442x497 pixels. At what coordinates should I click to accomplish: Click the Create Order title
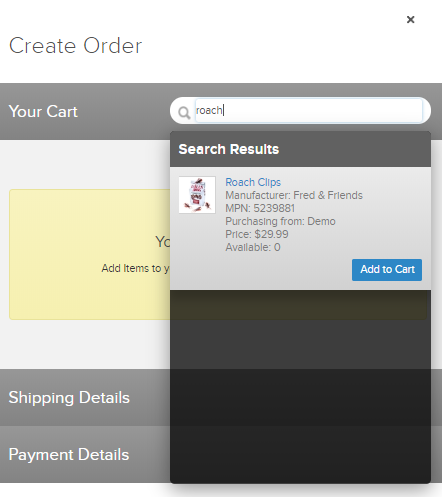[x=76, y=46]
